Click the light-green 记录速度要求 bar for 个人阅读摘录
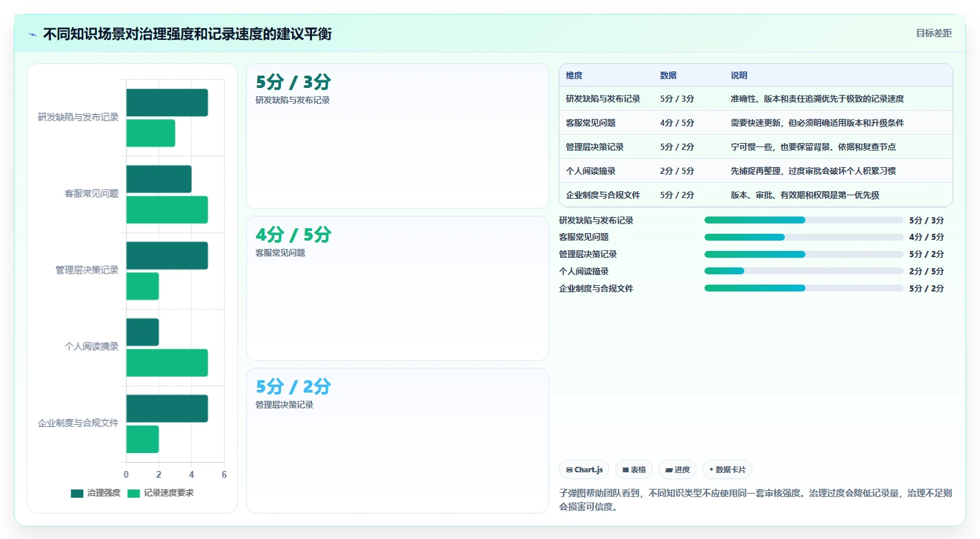This screenshot has width=980, height=539. 167,363
